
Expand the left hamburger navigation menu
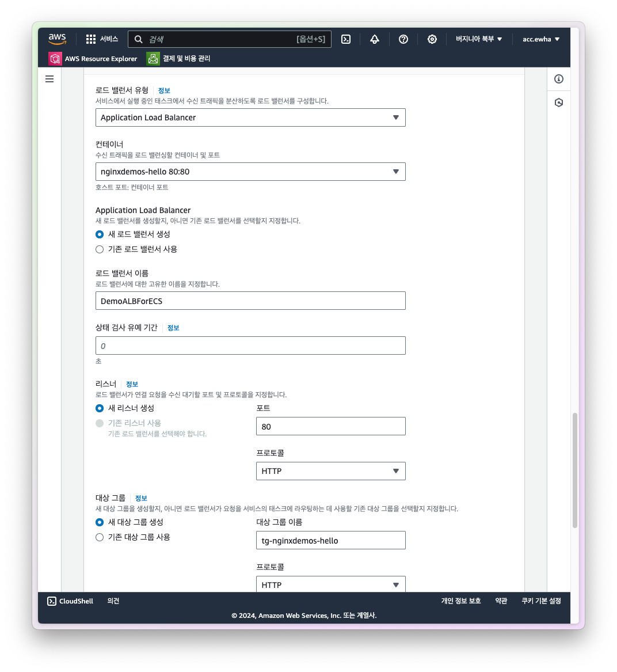click(x=49, y=79)
